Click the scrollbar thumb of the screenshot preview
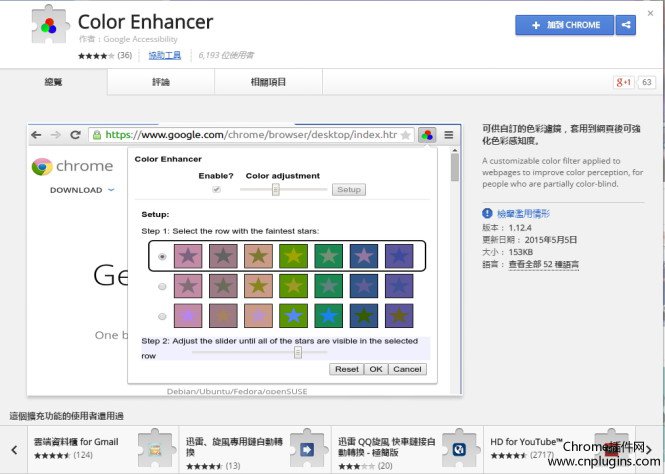Screen dimensions: 665x474 pyautogui.click(x=455, y=167)
